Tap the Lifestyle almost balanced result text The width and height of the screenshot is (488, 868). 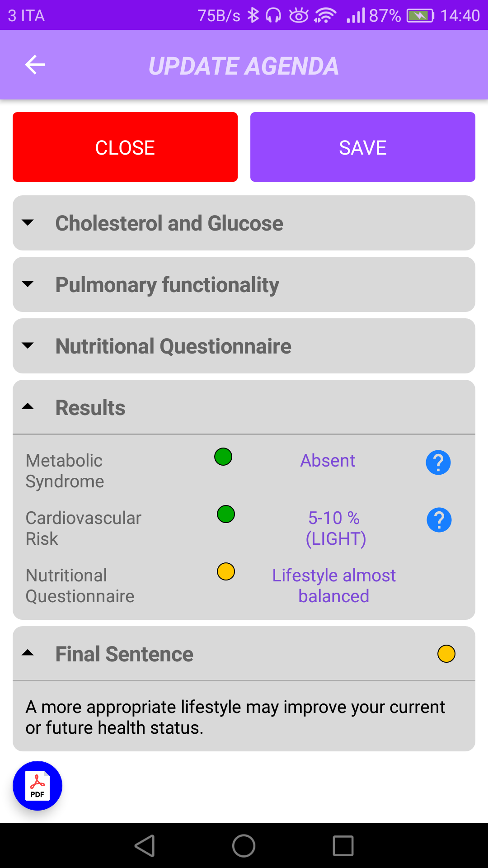(334, 585)
